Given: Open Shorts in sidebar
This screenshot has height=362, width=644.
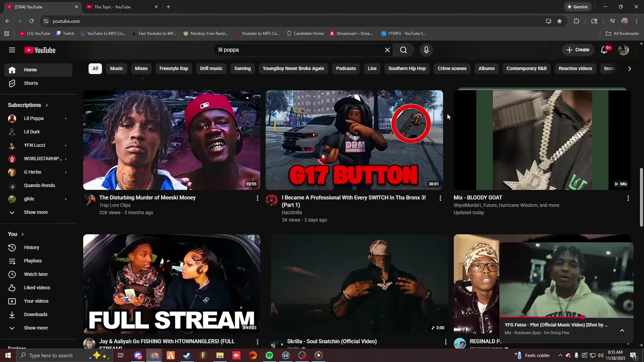Looking at the screenshot, I should point(38,83).
